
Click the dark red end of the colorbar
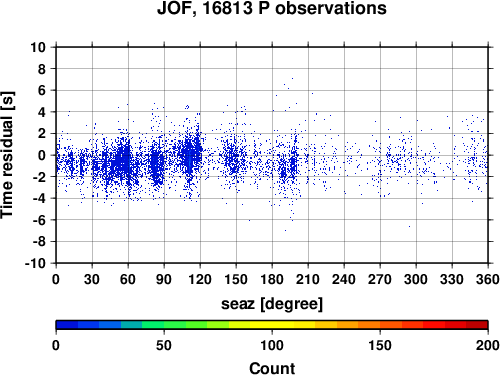[477, 325]
